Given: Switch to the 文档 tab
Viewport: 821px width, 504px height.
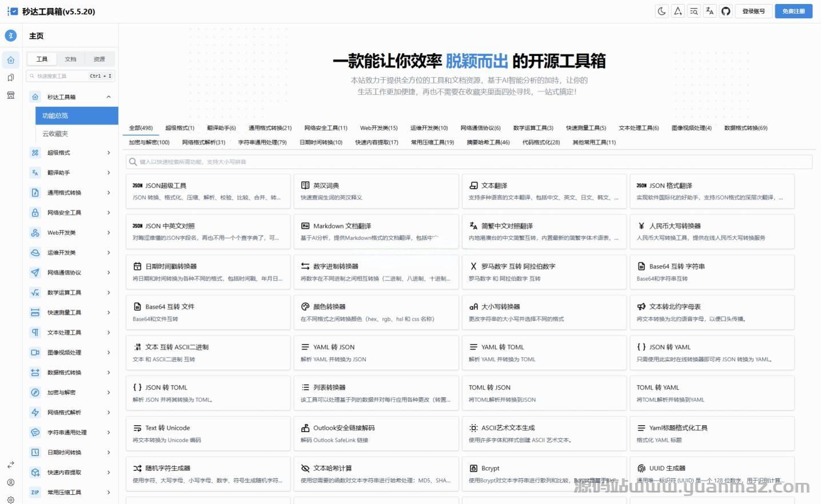Looking at the screenshot, I should click(x=70, y=59).
